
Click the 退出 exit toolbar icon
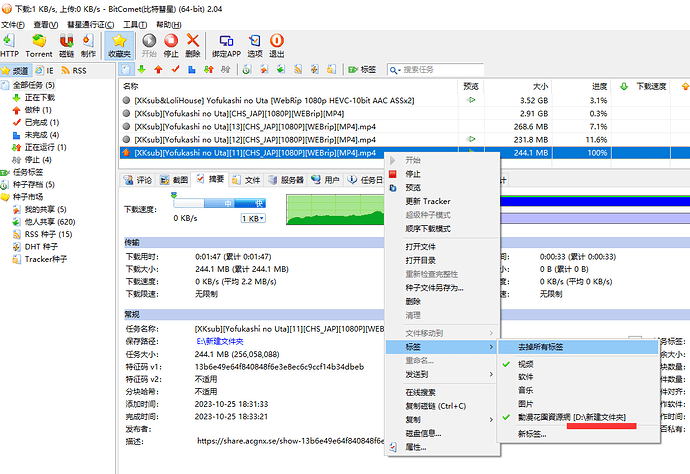coord(276,45)
